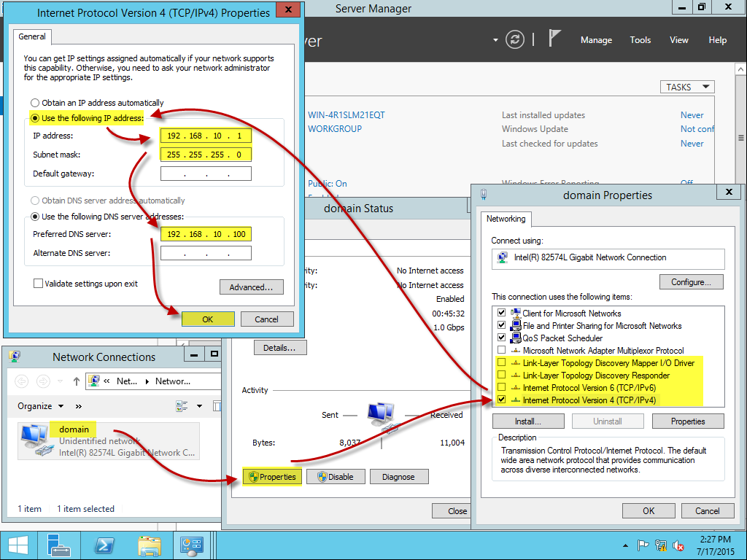Viewport: 747px width, 560px height.
Task: Check Validate settings upon exit
Action: [x=38, y=284]
